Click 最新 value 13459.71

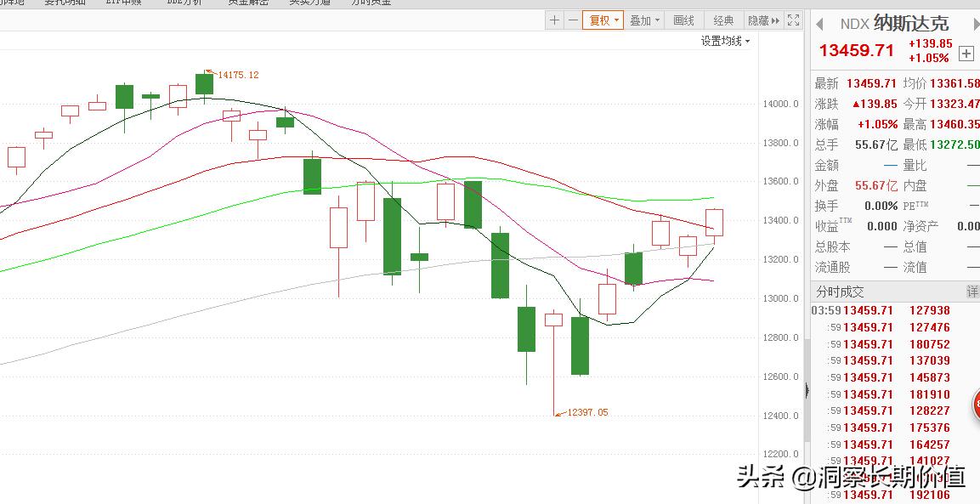click(x=872, y=83)
